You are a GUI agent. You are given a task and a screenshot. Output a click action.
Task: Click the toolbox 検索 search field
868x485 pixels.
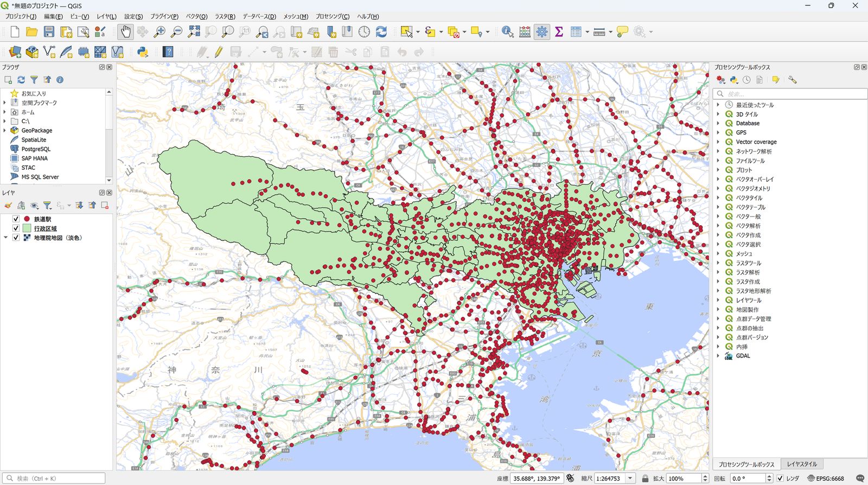coord(790,94)
